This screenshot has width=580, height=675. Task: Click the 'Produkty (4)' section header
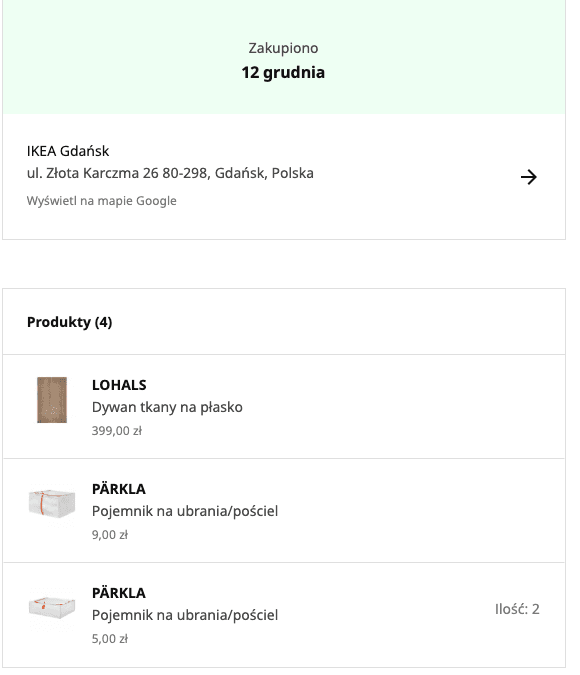click(69, 322)
